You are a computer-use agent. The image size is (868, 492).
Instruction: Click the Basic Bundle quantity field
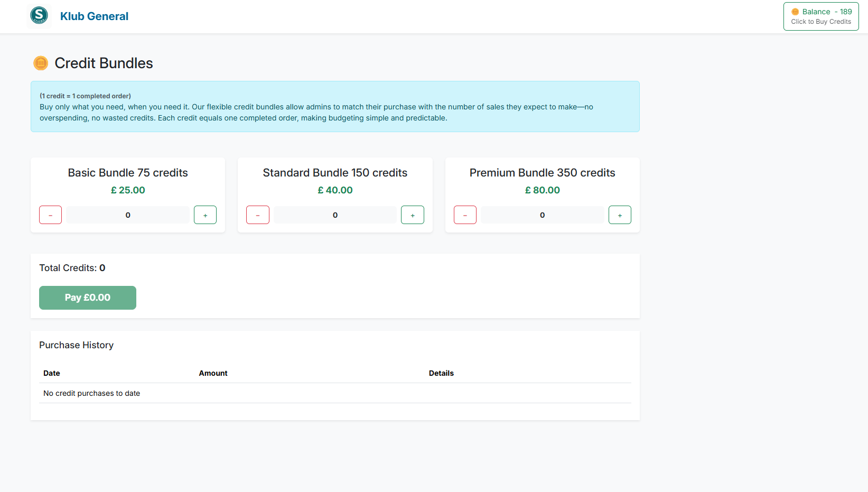127,215
